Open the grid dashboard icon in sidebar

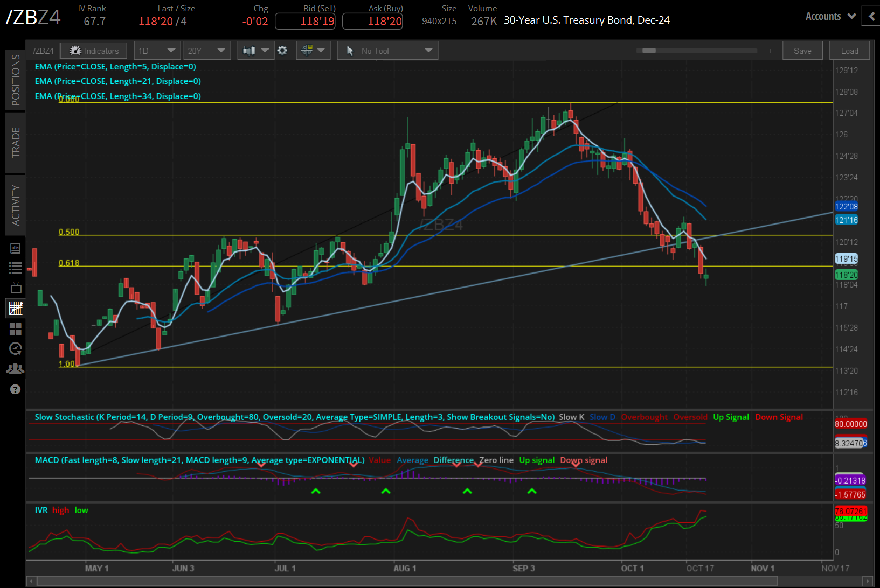(x=15, y=329)
